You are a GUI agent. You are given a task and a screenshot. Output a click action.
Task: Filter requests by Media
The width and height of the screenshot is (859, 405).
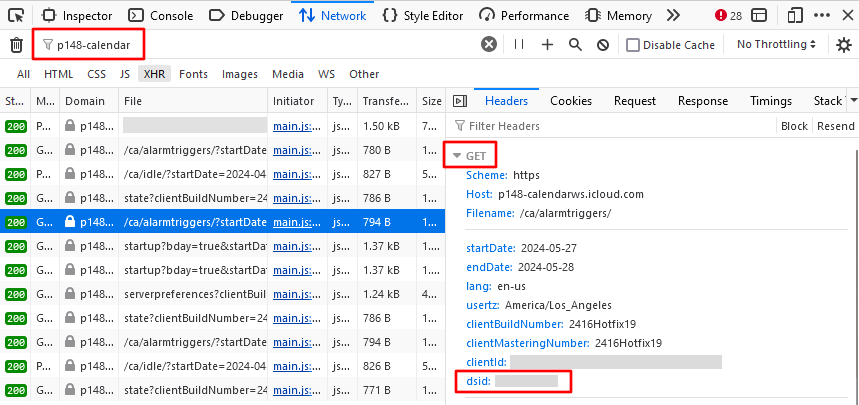(x=288, y=74)
